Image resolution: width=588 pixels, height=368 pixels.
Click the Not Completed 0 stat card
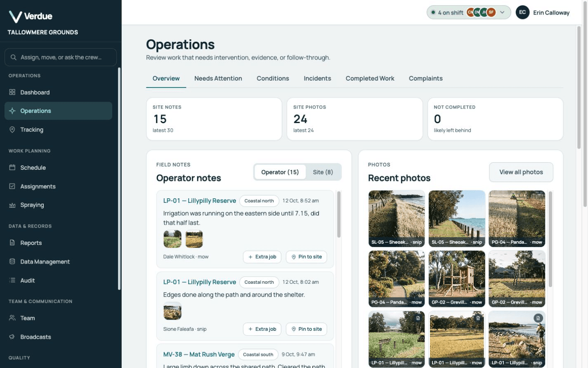pos(496,119)
